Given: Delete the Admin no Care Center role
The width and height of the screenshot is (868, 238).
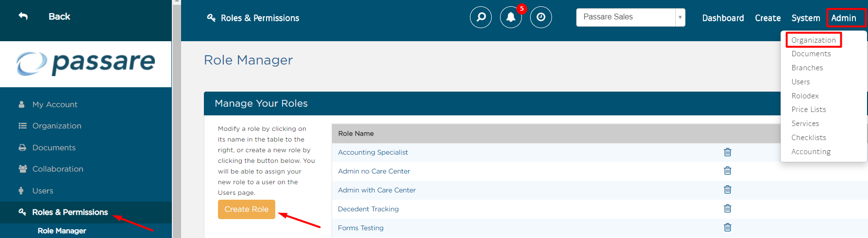Looking at the screenshot, I should [727, 171].
